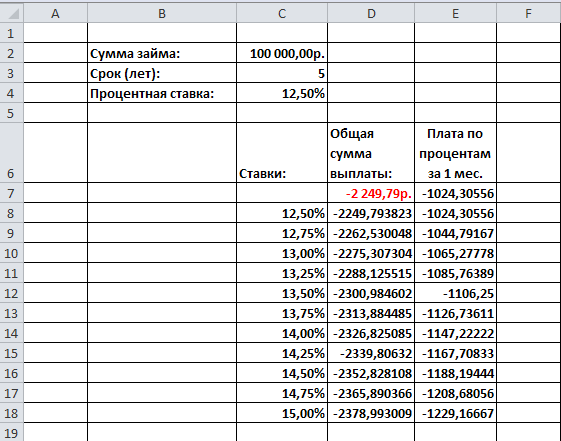Click cell E7 with -1024,30556
This screenshot has height=441, width=561.
coord(455,193)
